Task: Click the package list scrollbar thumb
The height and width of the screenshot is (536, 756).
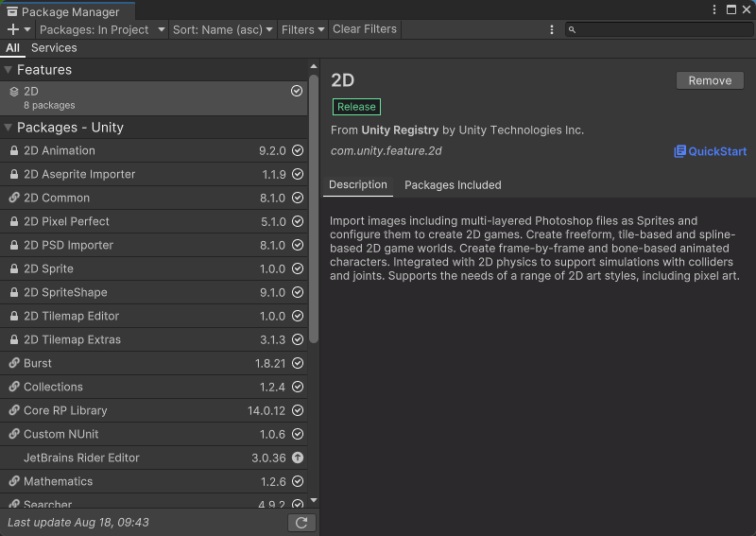Action: (x=314, y=209)
